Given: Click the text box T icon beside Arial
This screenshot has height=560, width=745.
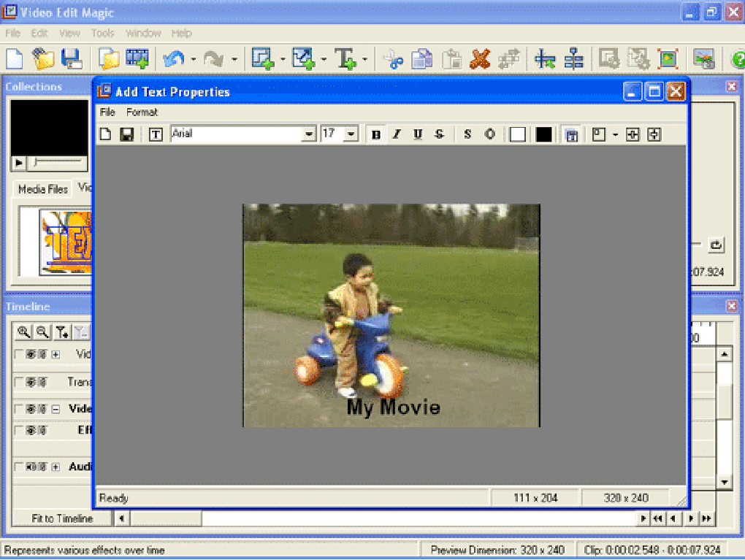Looking at the screenshot, I should [x=156, y=134].
